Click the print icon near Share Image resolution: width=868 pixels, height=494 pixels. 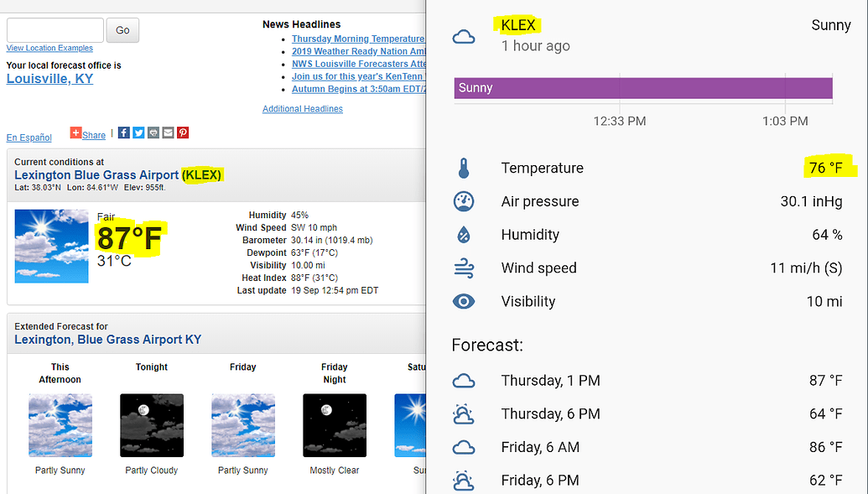153,133
